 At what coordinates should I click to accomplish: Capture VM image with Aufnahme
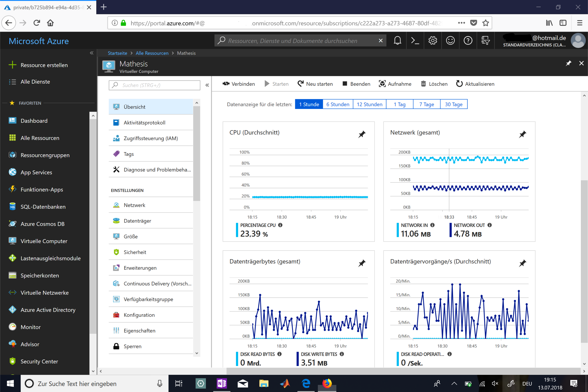pos(395,84)
